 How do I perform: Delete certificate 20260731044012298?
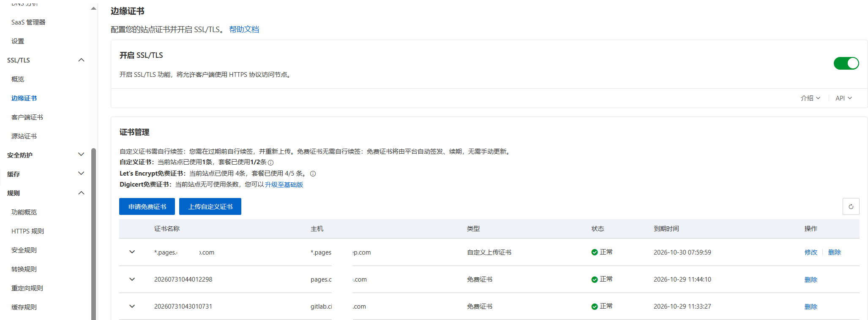811,279
